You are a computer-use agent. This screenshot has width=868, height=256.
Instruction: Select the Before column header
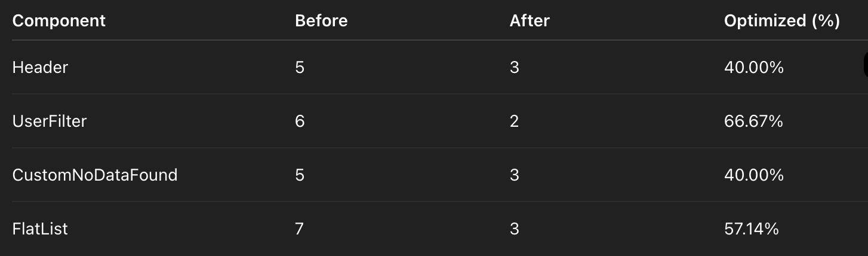pyautogui.click(x=321, y=21)
